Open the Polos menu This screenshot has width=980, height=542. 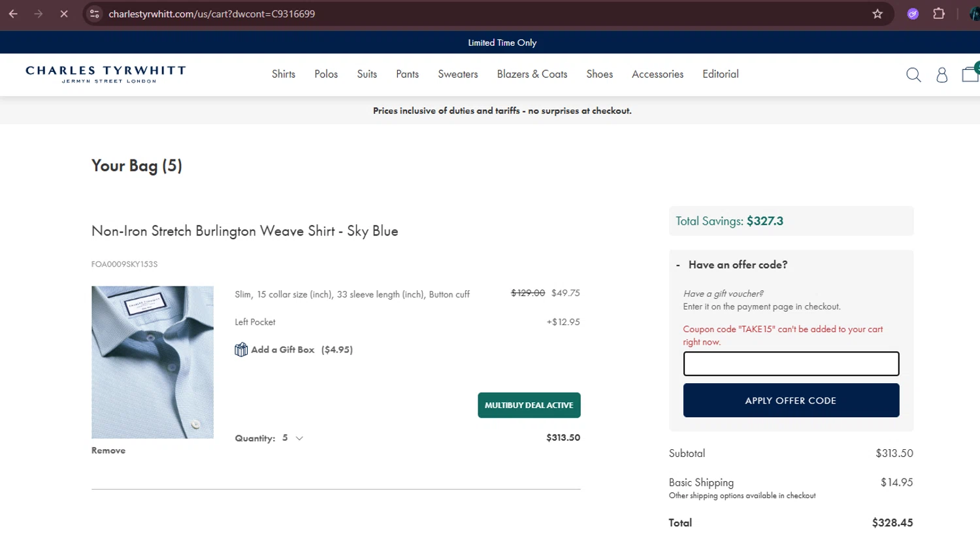pos(326,74)
